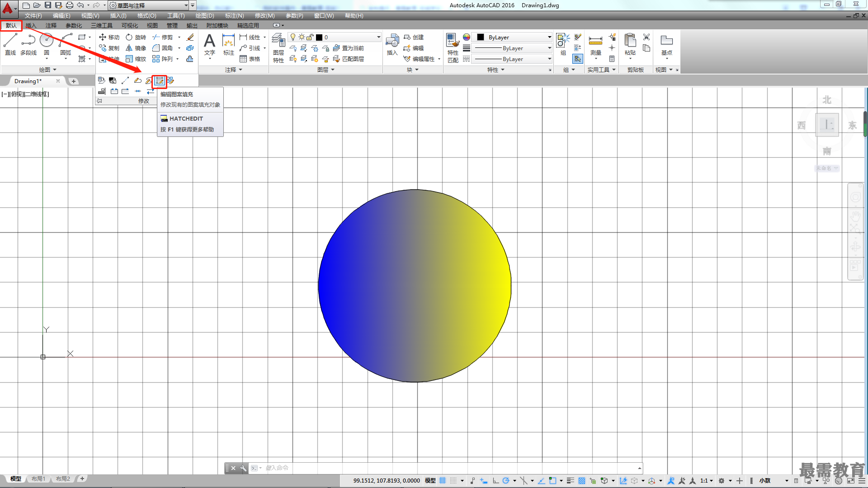Image resolution: width=868 pixels, height=488 pixels.
Task: Click the ViewCube top (上) face
Action: click(x=827, y=125)
